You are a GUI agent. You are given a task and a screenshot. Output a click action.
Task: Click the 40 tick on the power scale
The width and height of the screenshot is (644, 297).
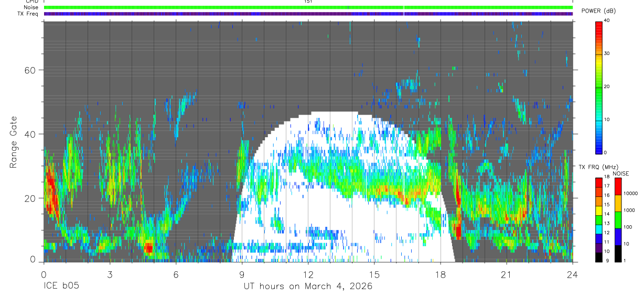[x=607, y=20]
